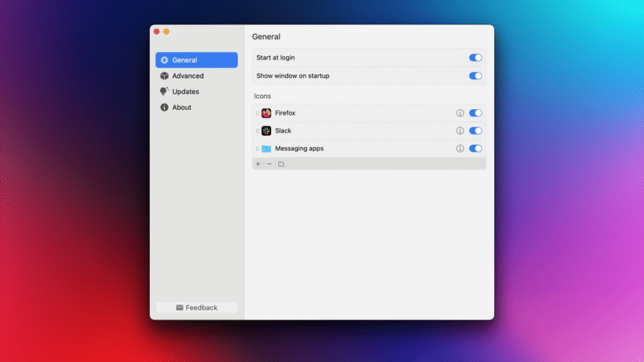This screenshot has height=362, width=644.
Task: Show info for Messaging apps entry
Action: point(460,149)
